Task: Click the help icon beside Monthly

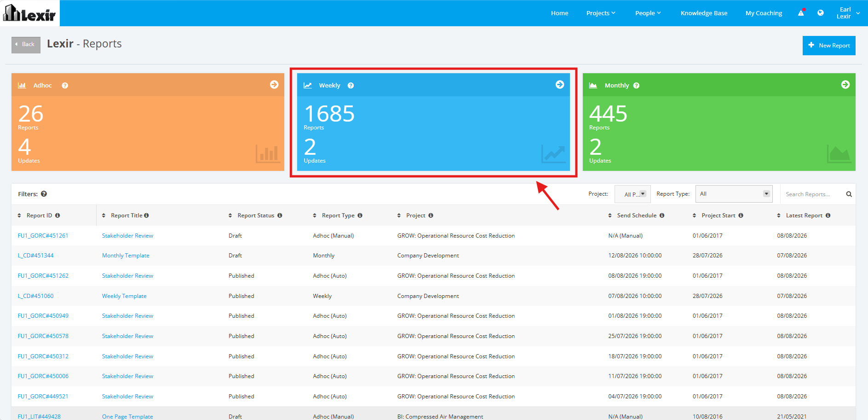Action: point(636,86)
